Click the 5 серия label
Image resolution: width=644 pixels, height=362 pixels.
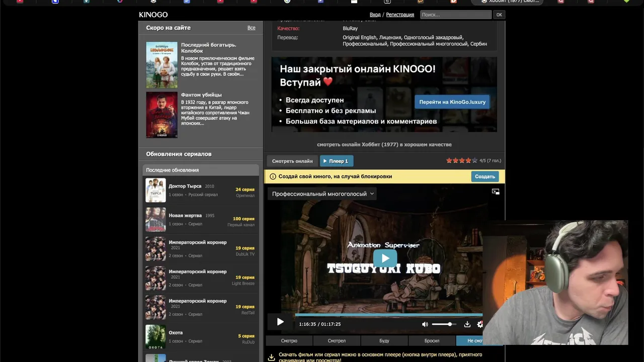point(246,336)
